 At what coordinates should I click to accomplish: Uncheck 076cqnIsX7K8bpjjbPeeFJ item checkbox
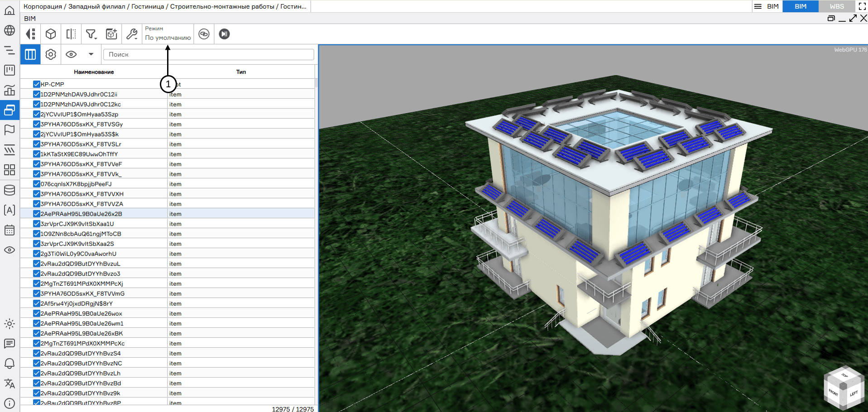point(37,184)
